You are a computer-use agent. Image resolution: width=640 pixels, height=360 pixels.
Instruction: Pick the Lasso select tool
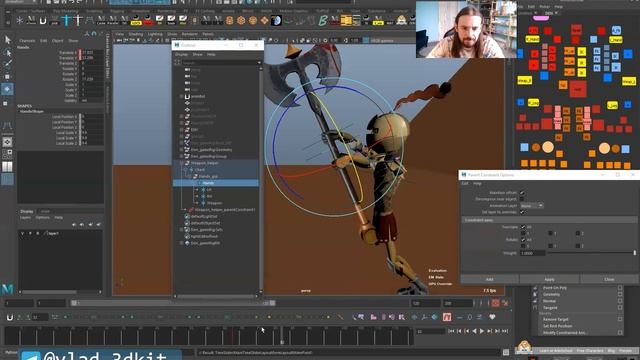7,53
